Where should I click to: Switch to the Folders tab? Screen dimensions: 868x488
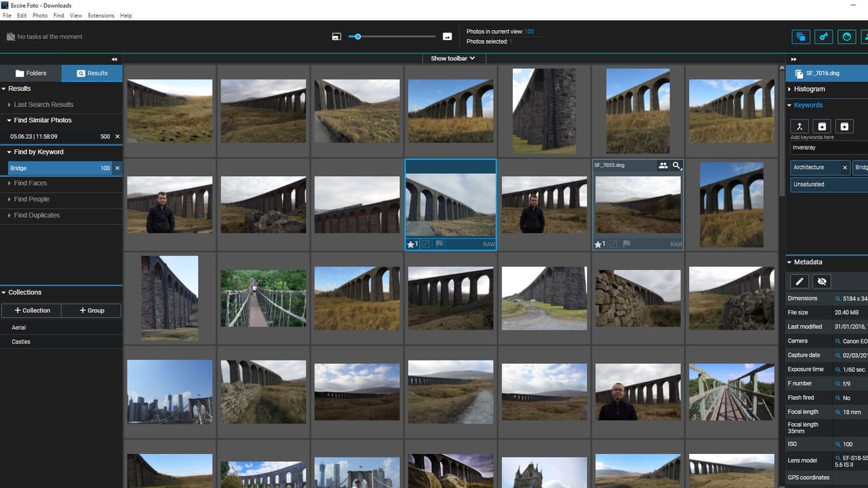[30, 73]
